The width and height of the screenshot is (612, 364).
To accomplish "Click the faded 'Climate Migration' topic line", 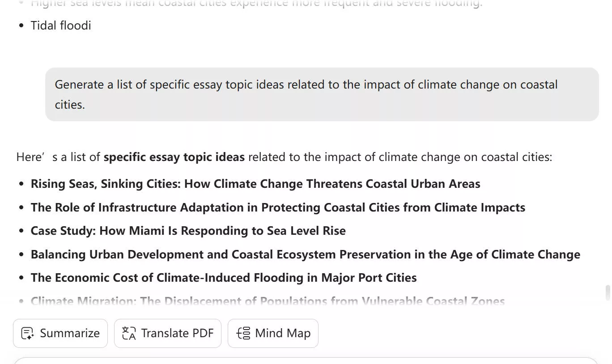I will coord(267,301).
